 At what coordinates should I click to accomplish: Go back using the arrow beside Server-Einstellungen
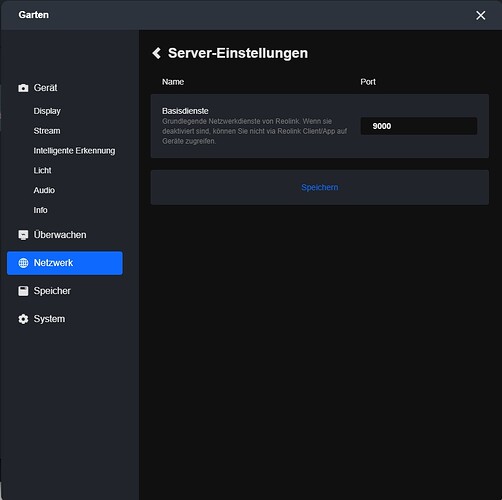coord(156,53)
